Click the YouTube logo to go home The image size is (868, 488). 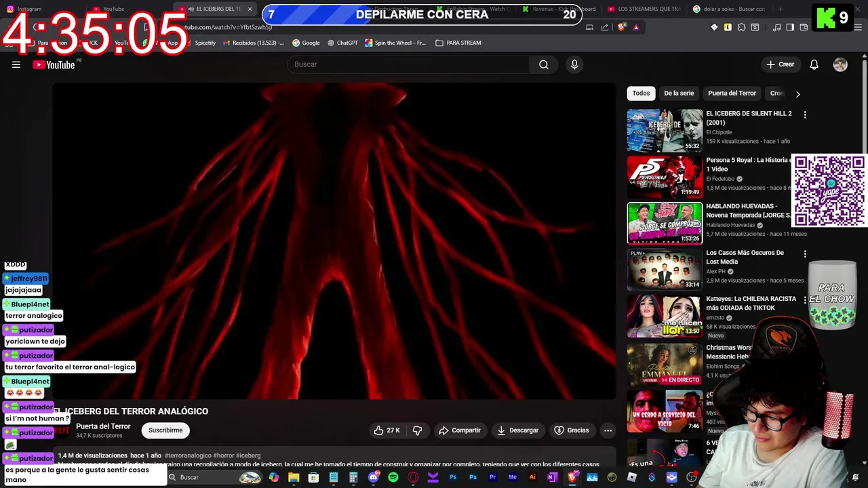pyautogui.click(x=54, y=64)
